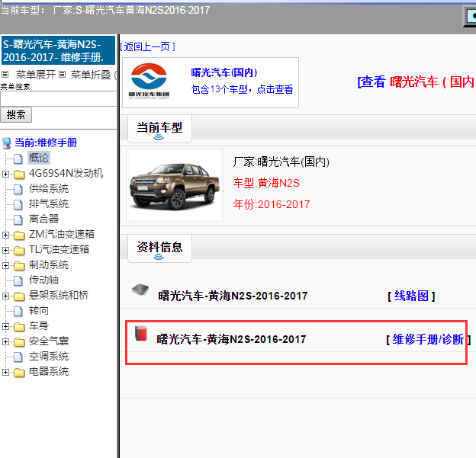
Task: Click the 安全气囊 folder icon
Action: click(x=19, y=342)
